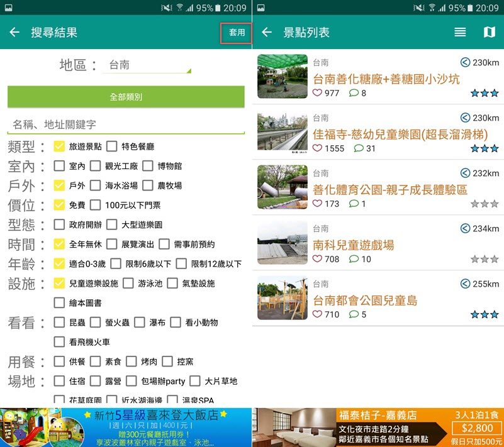This screenshot has height=447, width=504.
Task: Tap thumbnail of 佳福寺 slide
Action: coord(283,131)
